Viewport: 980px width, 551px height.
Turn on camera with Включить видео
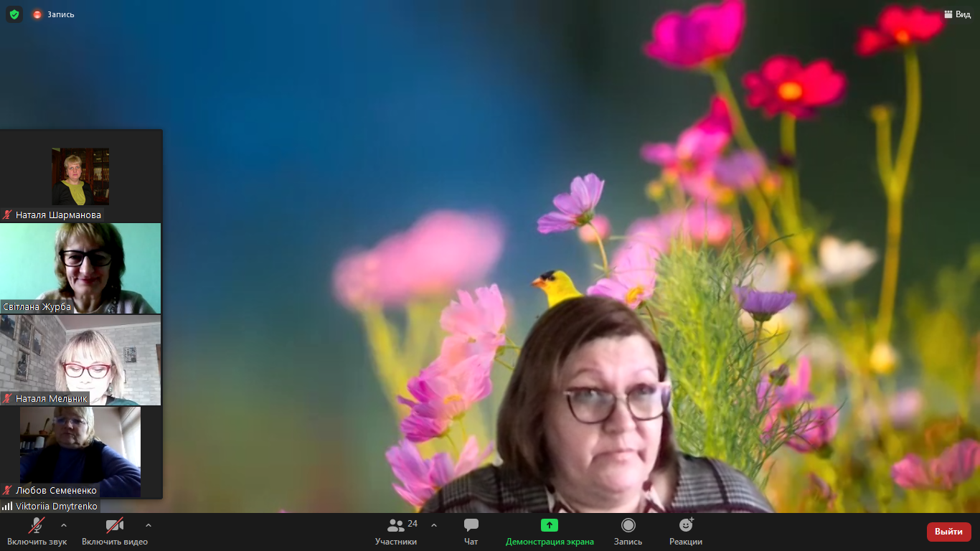coord(114,532)
